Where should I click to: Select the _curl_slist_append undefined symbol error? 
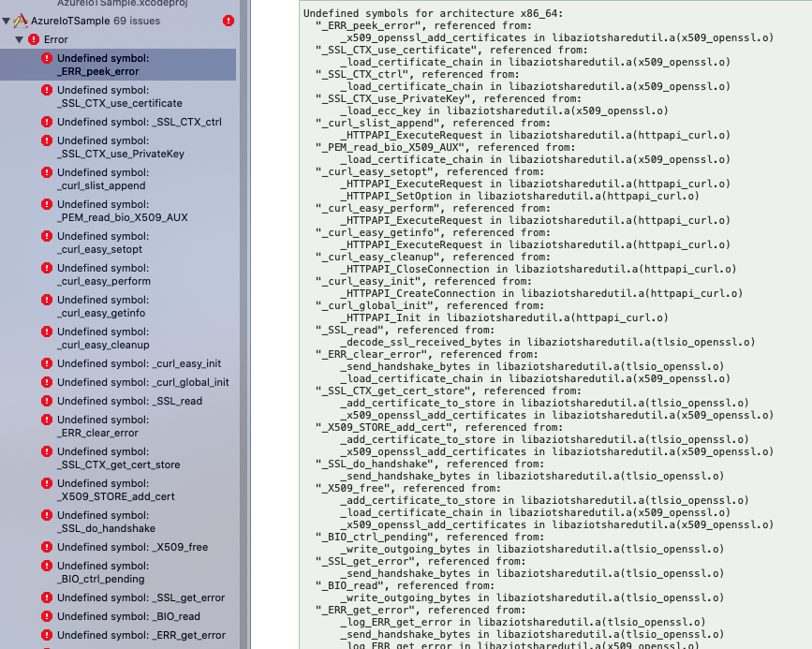point(103,180)
